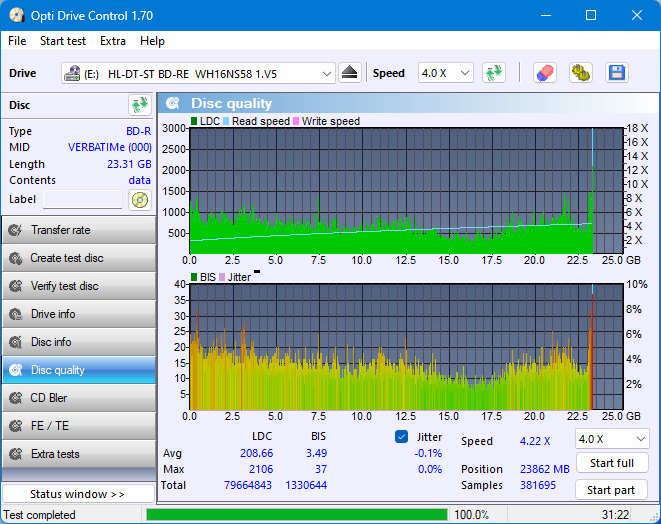Click the Transfer rate disc icon
Image resolution: width=661 pixels, height=524 pixels.
tap(16, 230)
